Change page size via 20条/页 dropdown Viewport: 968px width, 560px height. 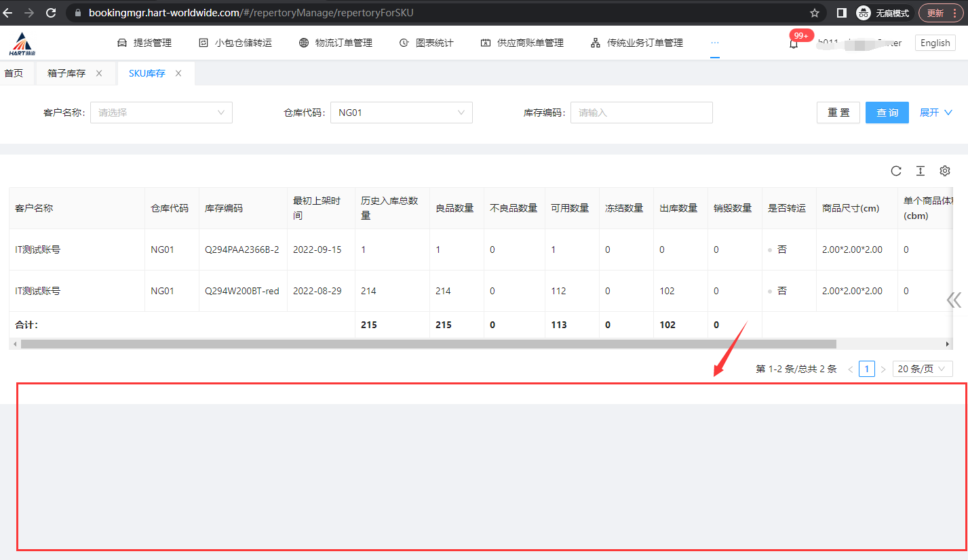923,369
